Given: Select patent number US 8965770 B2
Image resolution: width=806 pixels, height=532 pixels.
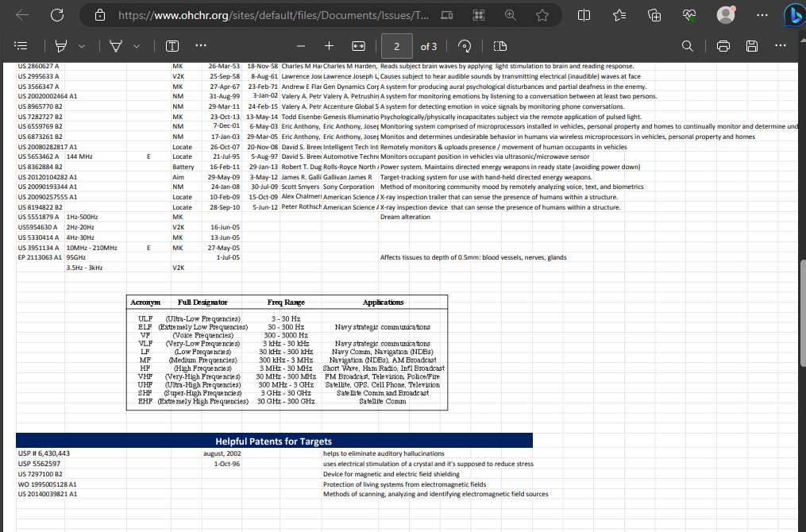Looking at the screenshot, I should (x=40, y=106).
